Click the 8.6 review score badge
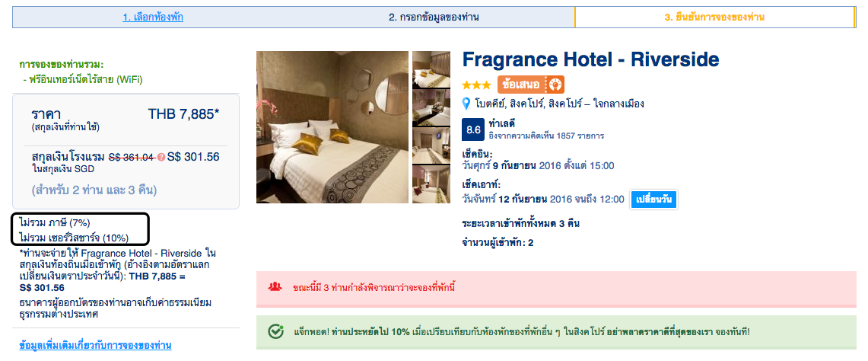 pyautogui.click(x=473, y=130)
